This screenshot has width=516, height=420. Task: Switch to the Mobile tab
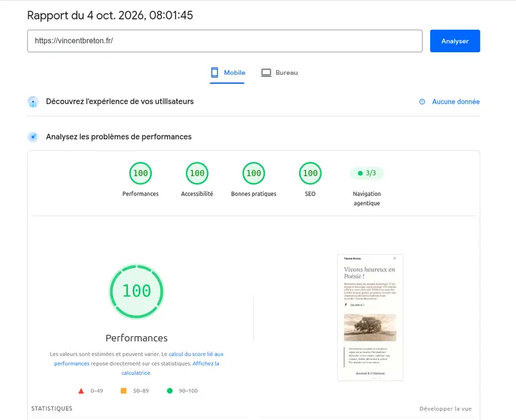tap(227, 73)
